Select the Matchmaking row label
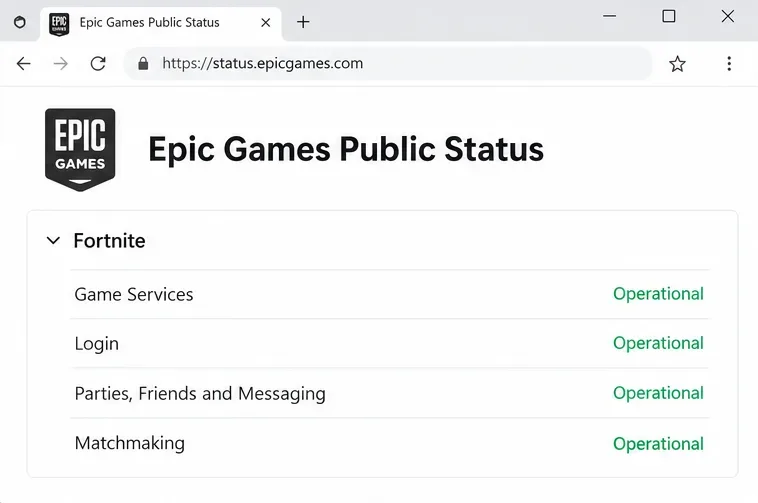Screen dimensions: 758x503 130,444
